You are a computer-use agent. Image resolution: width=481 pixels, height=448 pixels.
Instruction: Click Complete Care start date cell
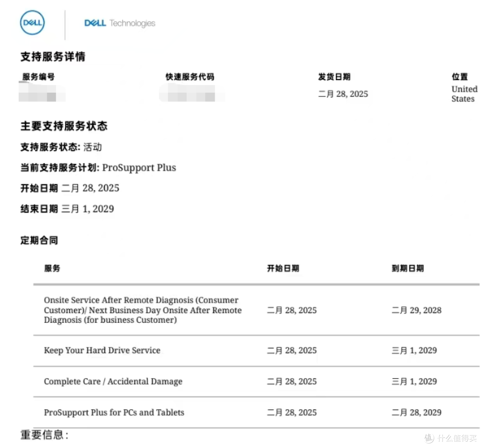pos(292,382)
